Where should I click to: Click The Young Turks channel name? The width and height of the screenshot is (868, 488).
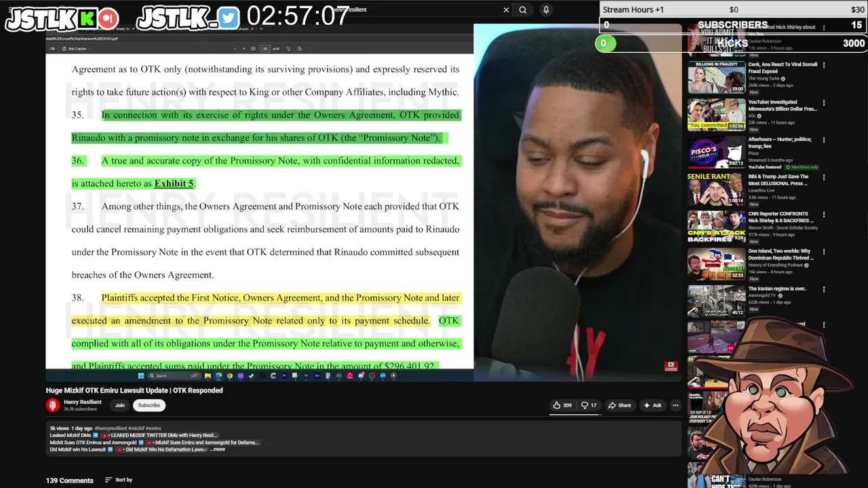[x=764, y=79]
